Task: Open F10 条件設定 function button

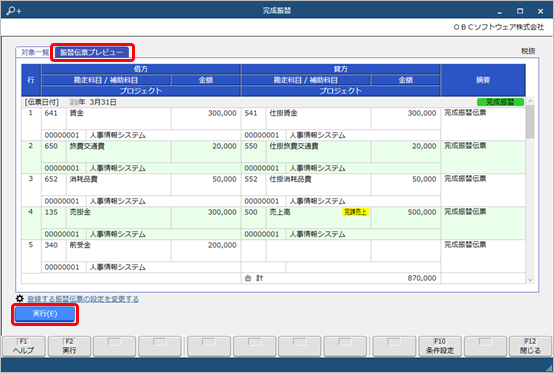Action: pyautogui.click(x=440, y=346)
